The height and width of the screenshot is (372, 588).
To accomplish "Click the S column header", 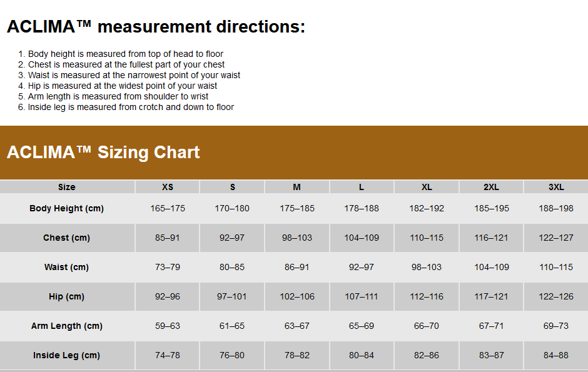I will click(233, 187).
